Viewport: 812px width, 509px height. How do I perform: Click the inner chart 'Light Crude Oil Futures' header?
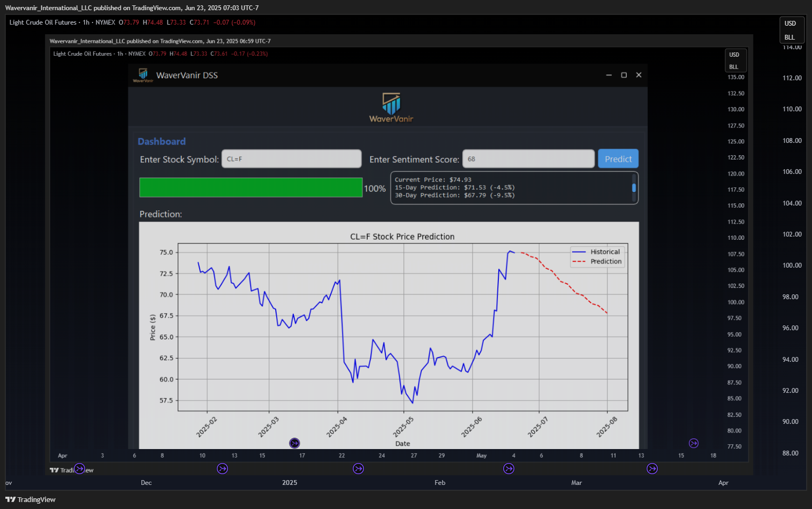[82, 54]
